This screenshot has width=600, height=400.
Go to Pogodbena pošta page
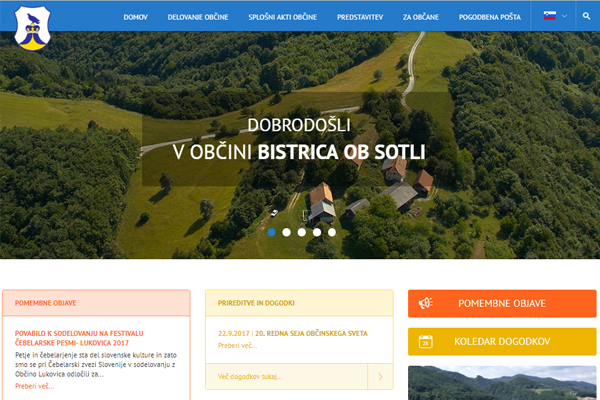click(x=489, y=17)
